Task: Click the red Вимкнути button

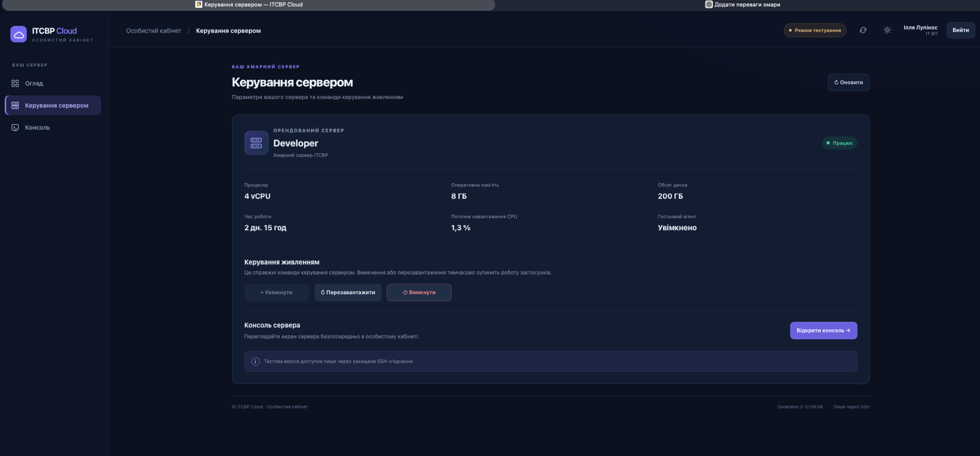Action: [419, 292]
